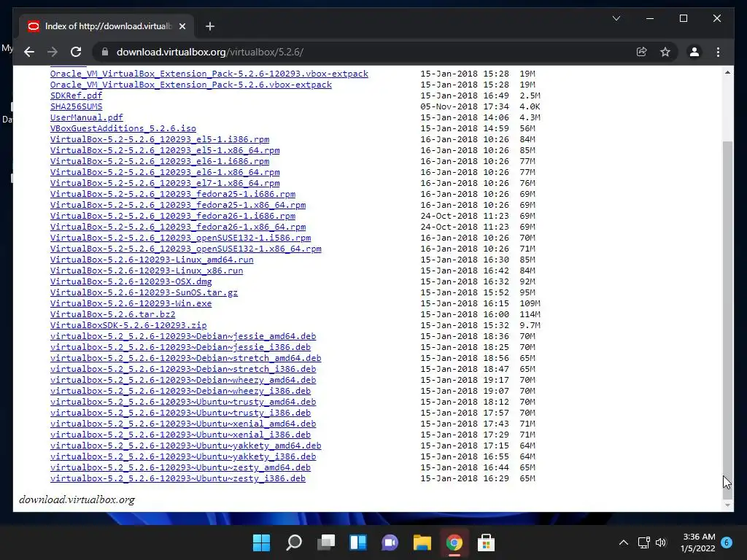The height and width of the screenshot is (560, 747).
Task: Open File Explorer from the taskbar
Action: click(x=422, y=542)
